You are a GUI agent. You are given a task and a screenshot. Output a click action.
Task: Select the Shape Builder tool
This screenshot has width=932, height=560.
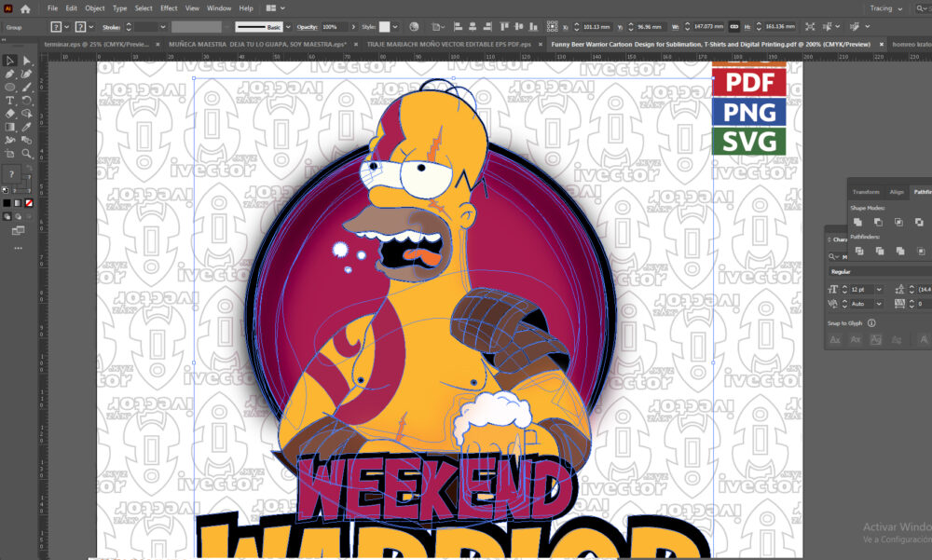[x=26, y=114]
